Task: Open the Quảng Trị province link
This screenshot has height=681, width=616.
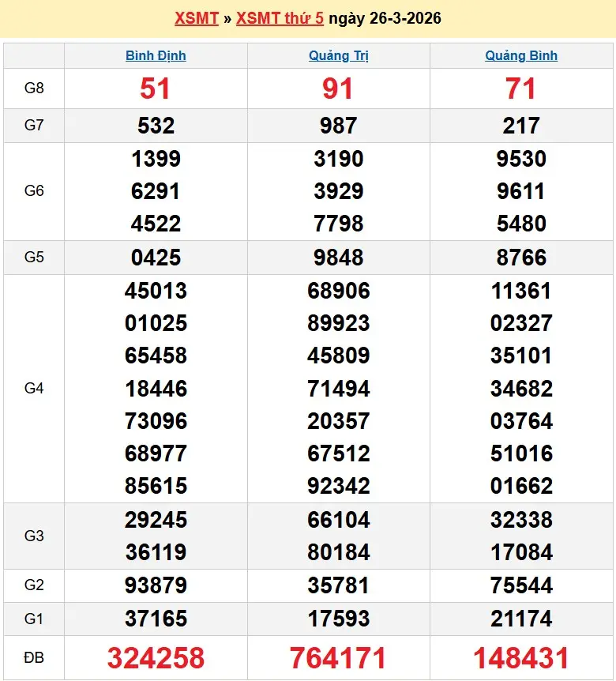Action: [339, 55]
